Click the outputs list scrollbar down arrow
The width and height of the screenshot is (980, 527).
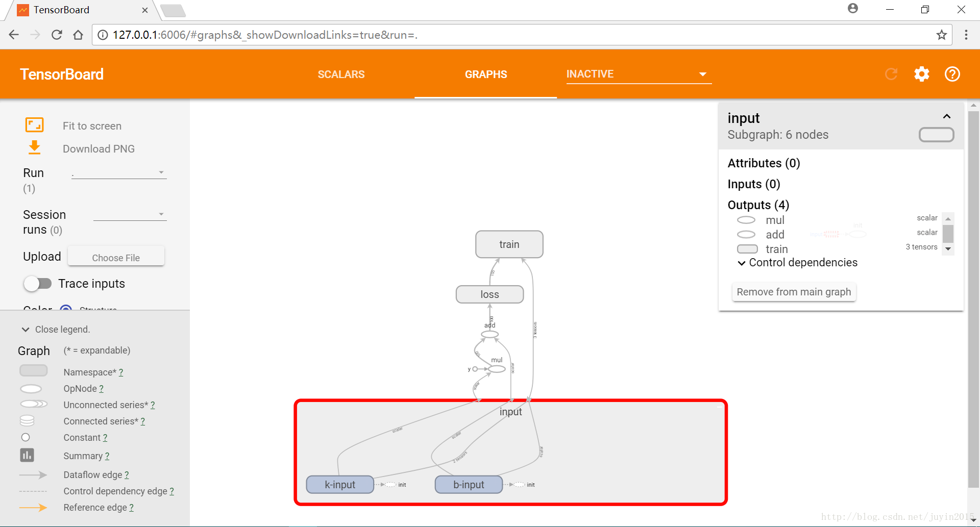pos(948,249)
